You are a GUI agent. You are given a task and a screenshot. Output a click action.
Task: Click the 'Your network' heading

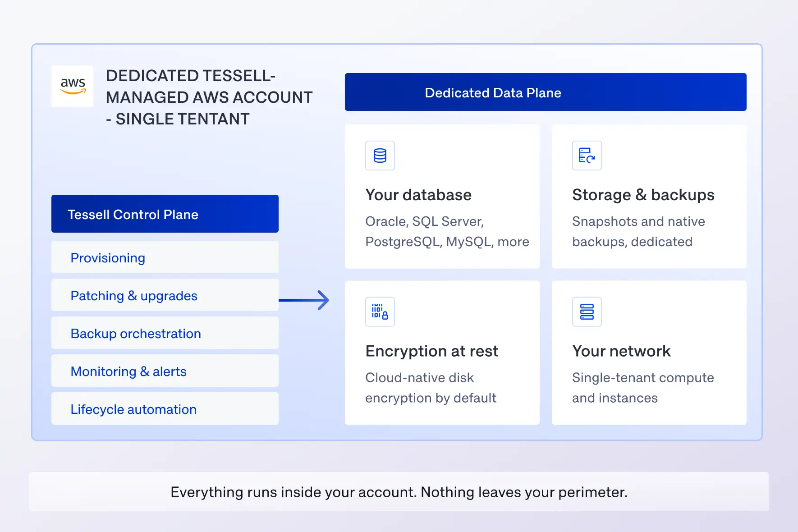(x=621, y=351)
